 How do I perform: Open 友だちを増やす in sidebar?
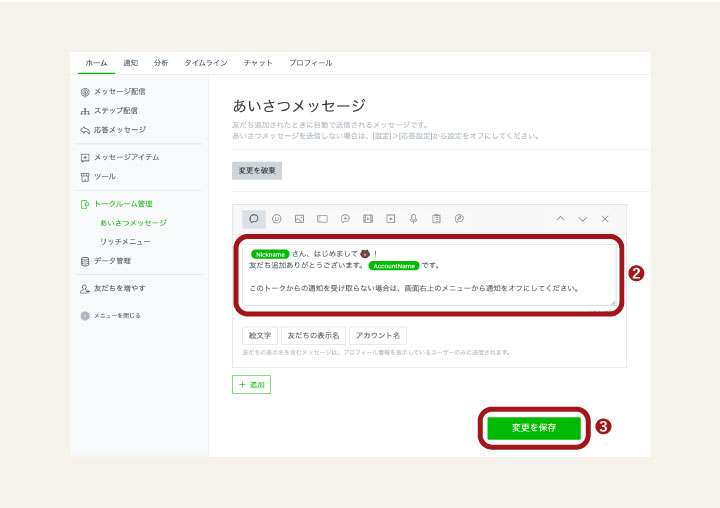[113, 288]
